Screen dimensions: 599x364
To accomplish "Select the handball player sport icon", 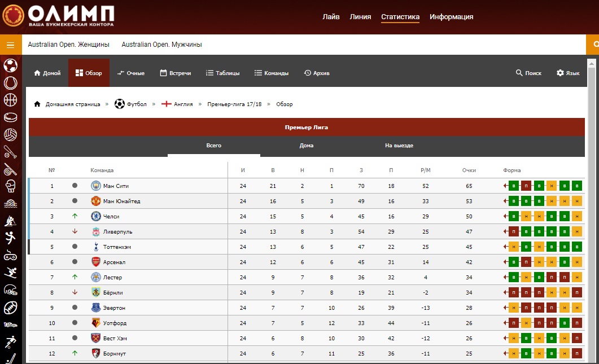I will [x=10, y=238].
